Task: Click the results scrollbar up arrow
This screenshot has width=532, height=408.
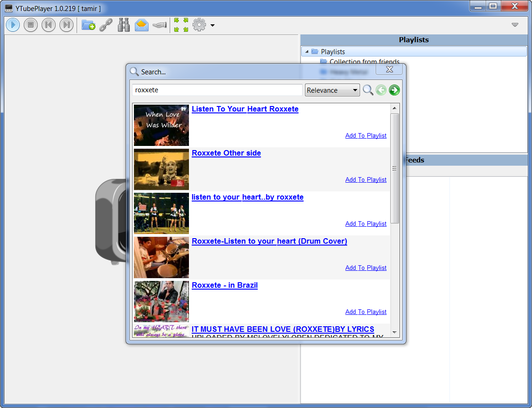Action: click(394, 108)
